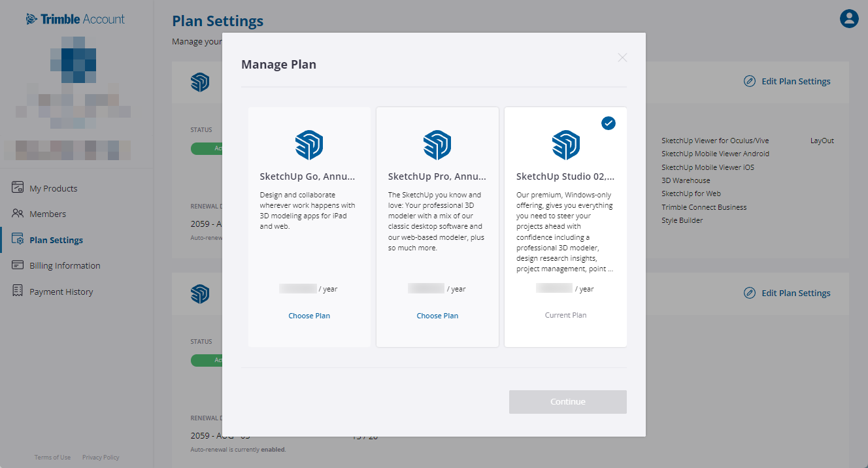Click the Members people icon
The height and width of the screenshot is (468, 868).
click(x=18, y=213)
